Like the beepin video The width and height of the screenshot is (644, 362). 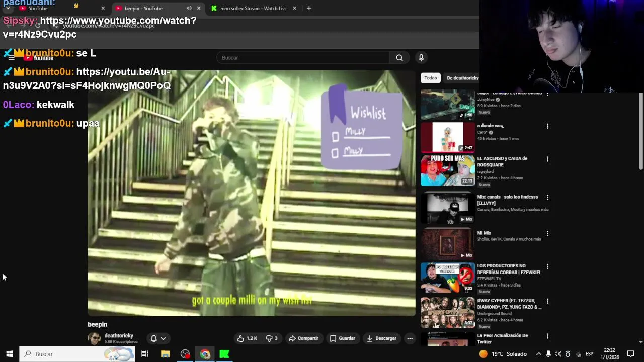tap(247, 338)
